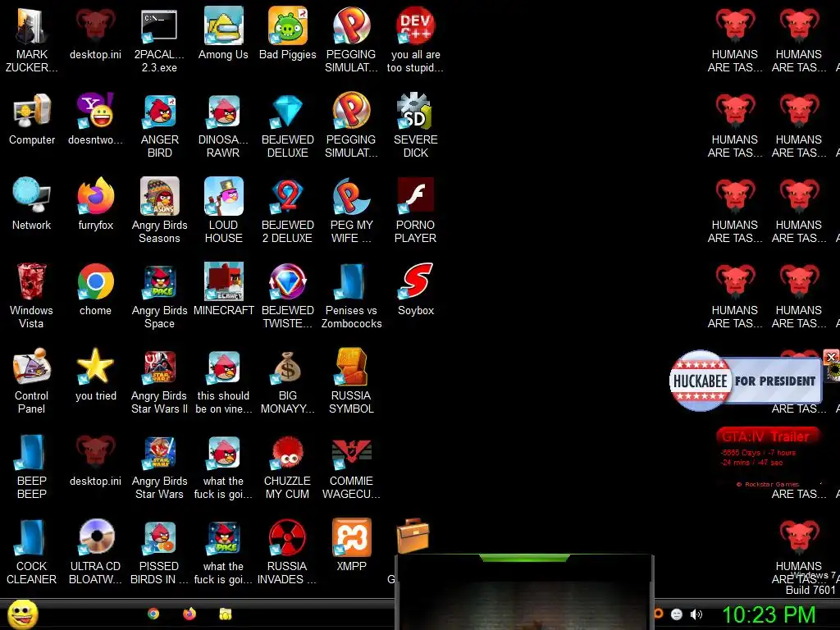Click the Huckabee For President banner

745,381
